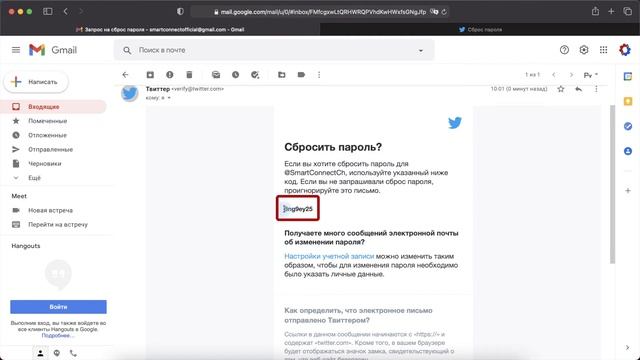Viewport: 640px width, 360px height.
Task: Star the Twitter email
Action: coord(561,89)
